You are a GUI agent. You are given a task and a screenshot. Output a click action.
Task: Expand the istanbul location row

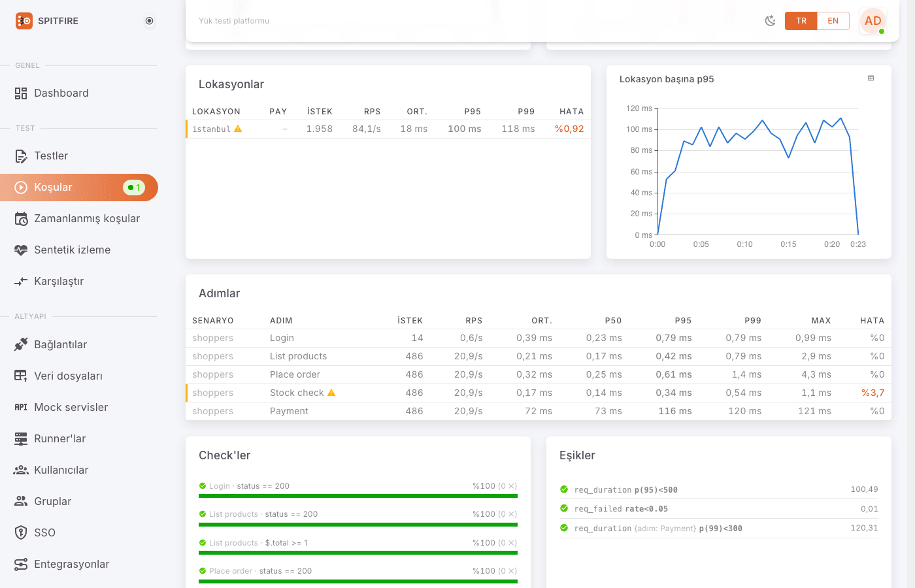point(388,129)
